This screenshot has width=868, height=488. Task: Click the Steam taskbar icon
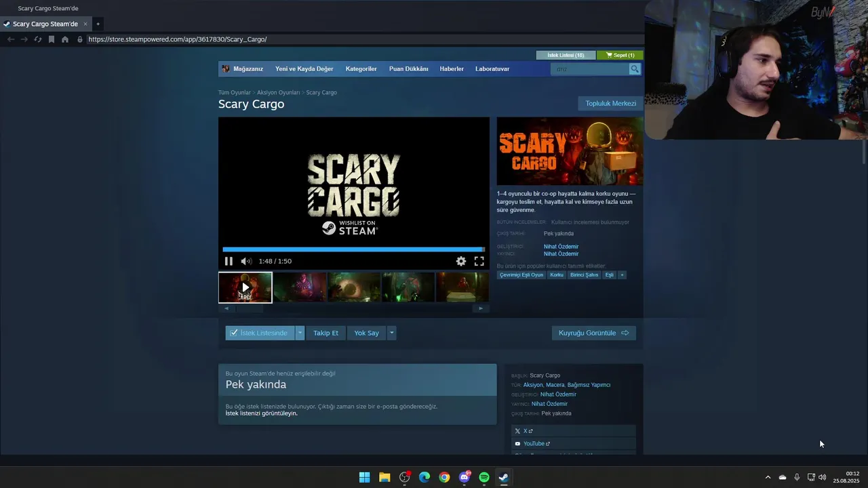[504, 477]
